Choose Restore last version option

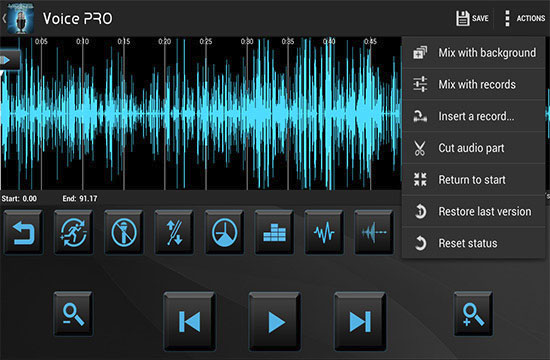tap(474, 212)
